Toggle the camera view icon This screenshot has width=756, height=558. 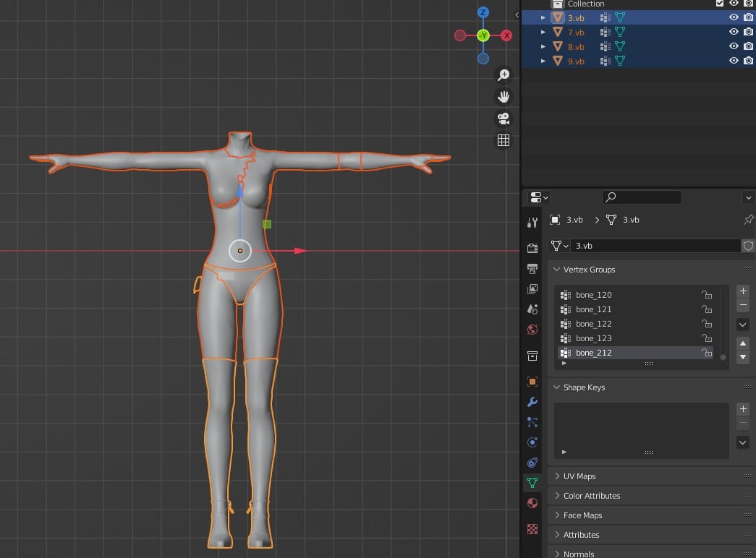pyautogui.click(x=504, y=119)
